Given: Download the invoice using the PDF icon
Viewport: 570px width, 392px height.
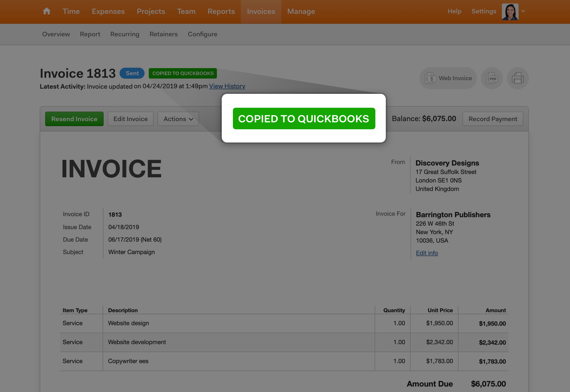Looking at the screenshot, I should click(x=492, y=78).
